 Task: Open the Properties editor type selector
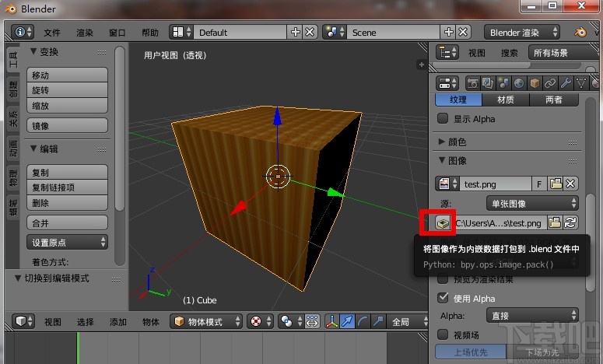pos(448,83)
